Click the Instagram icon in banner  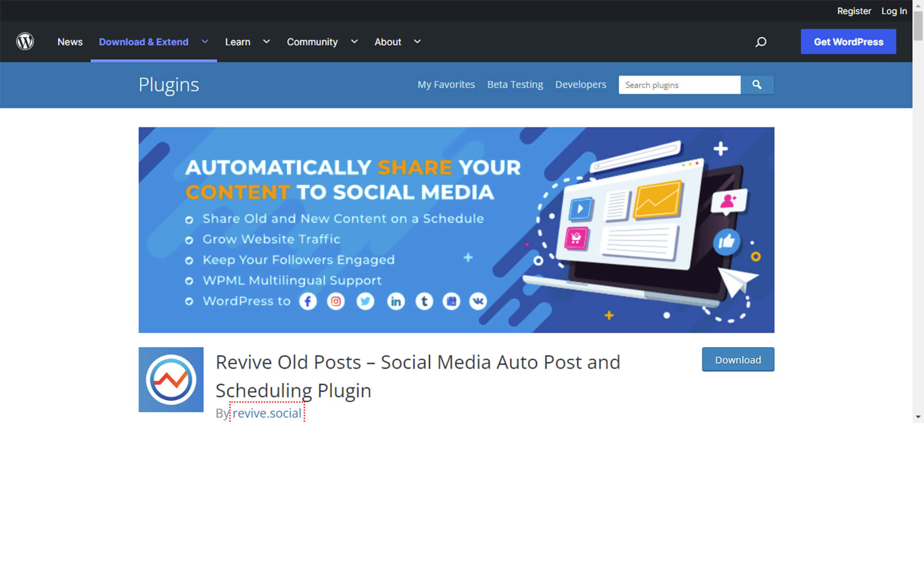pos(336,302)
